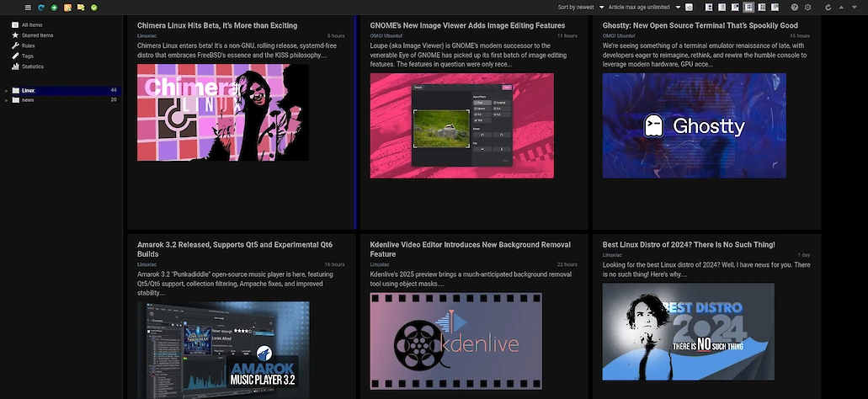Click the up arrow previous item icon
This screenshot has height=399, width=868.
point(841,8)
